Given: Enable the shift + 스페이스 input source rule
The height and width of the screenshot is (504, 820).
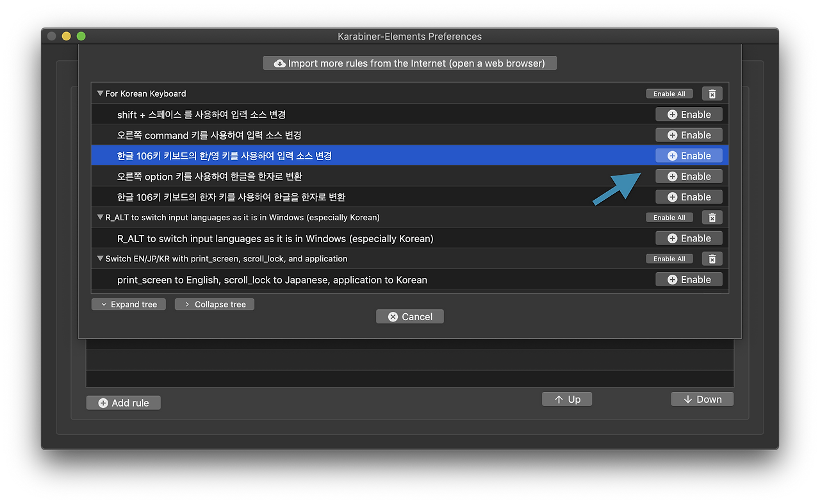Looking at the screenshot, I should [689, 115].
